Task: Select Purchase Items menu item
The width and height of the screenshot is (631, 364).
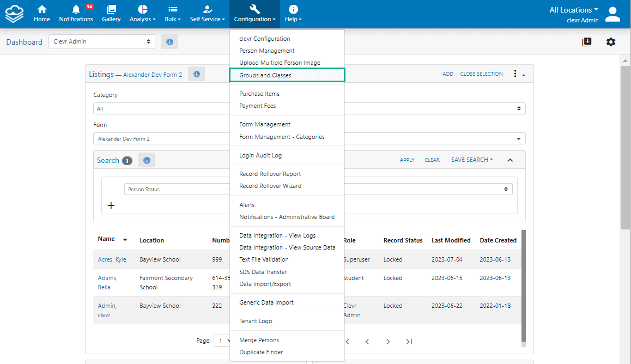Action: tap(259, 94)
